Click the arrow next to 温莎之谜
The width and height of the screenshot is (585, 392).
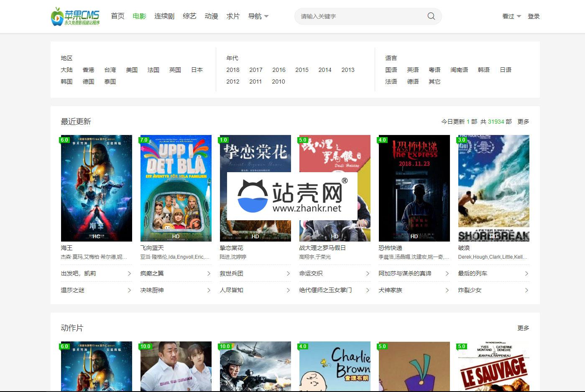[129, 290]
